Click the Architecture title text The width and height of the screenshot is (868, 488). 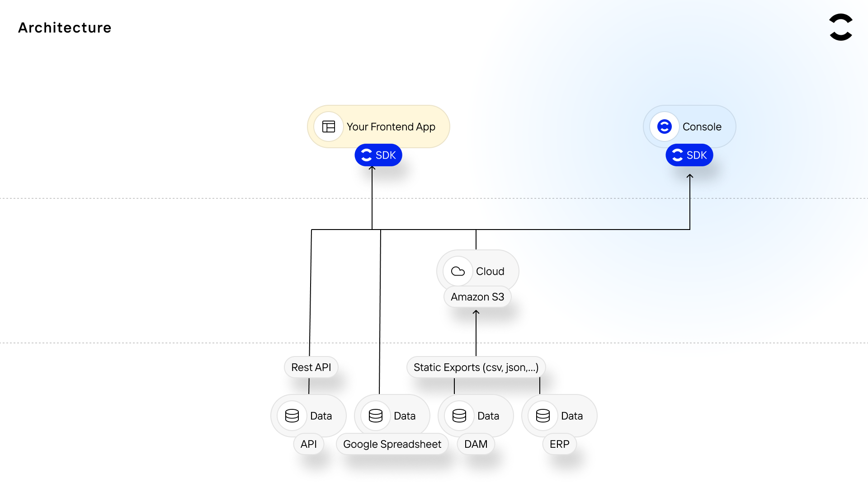[64, 28]
